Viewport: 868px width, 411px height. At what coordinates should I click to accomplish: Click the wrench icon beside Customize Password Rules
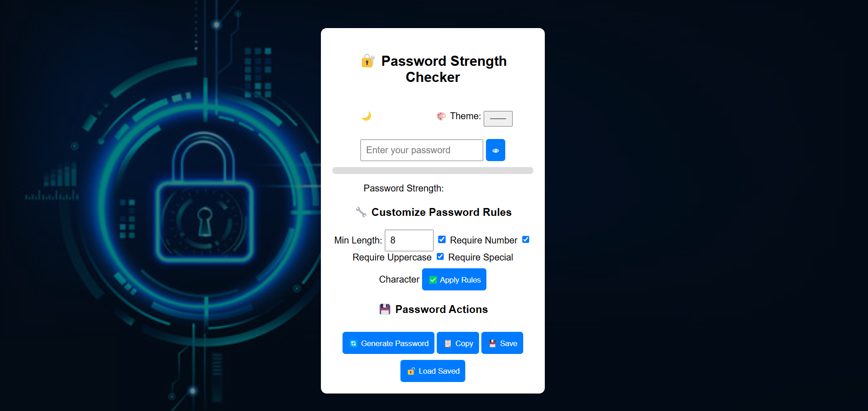click(361, 212)
